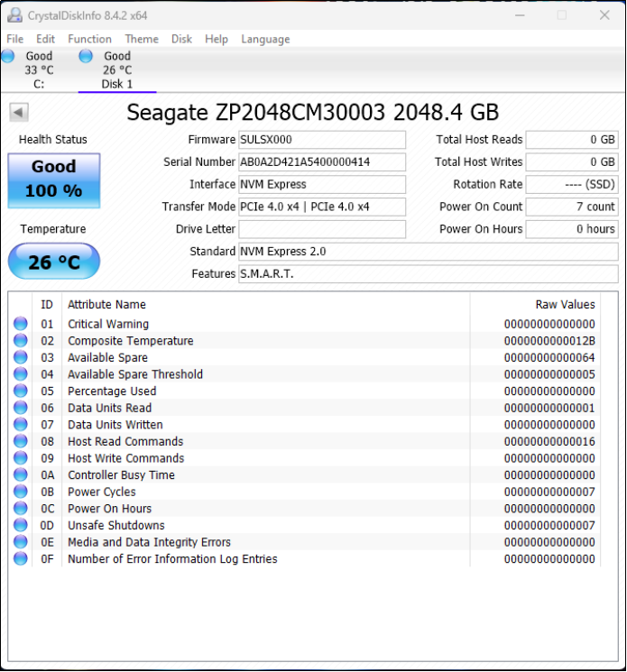Click the Power On Hours value 0 hours
Screen dimensions: 627x672
(x=572, y=229)
